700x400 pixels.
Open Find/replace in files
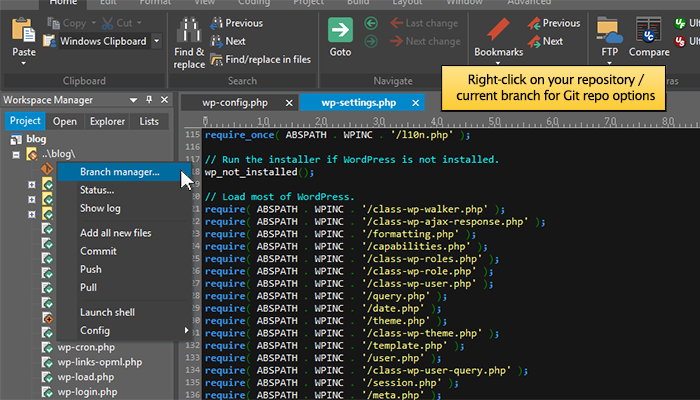point(261,59)
